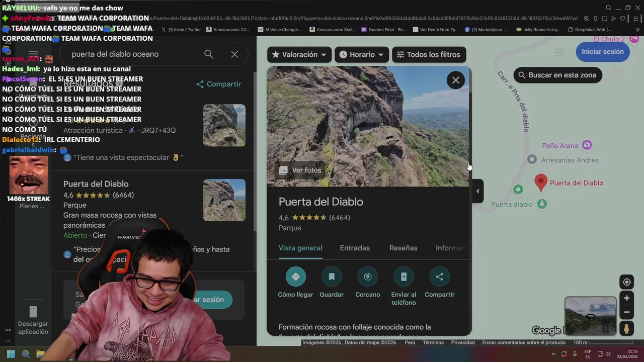Screen dimensions: 644x362
Task: Click Descargar aplicación in sidebar
Action: [33, 320]
